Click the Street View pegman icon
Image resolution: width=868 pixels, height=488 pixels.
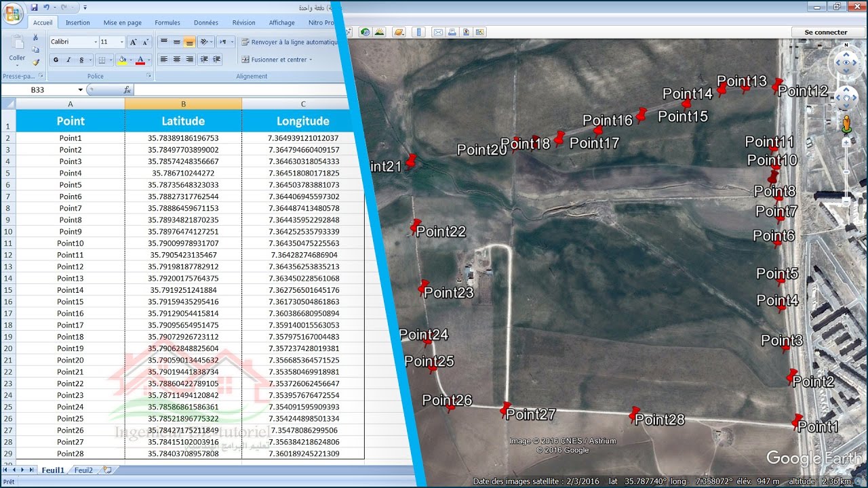click(x=846, y=124)
